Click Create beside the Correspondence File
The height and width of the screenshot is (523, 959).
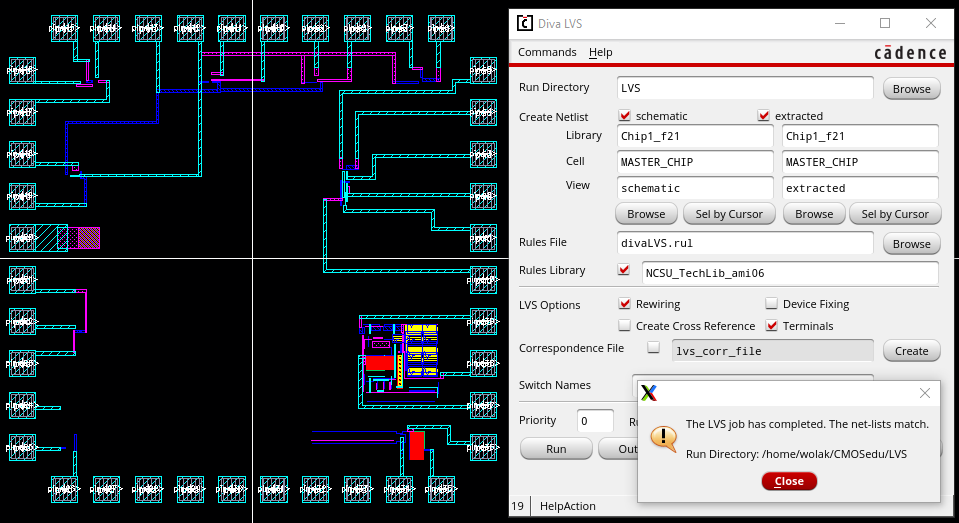coord(911,351)
